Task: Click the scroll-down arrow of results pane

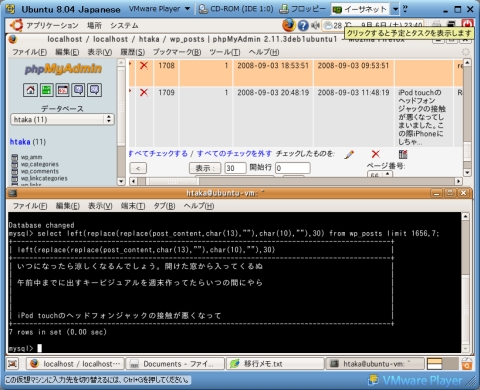Action: tap(467, 172)
